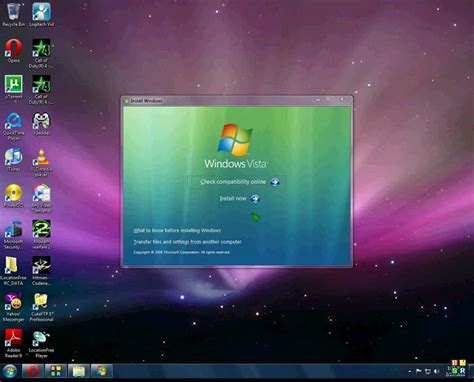This screenshot has height=382, width=474.
Task: Launch the Xpadder desktop shortcut
Action: pyautogui.click(x=41, y=123)
